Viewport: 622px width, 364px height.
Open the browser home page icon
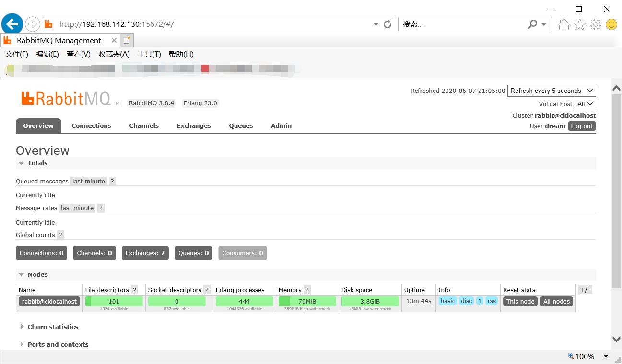pos(564,24)
